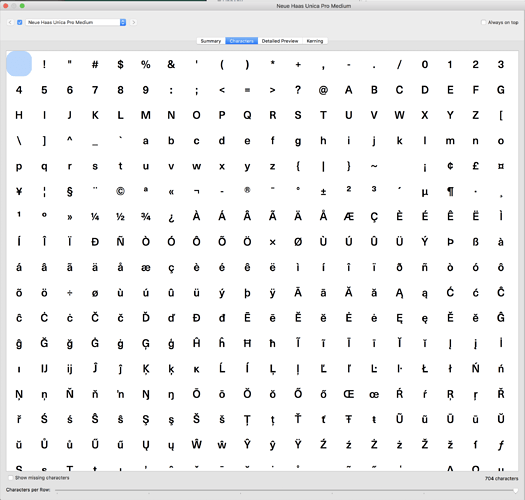
Task: Select the ampersand glyph
Action: [171, 64]
